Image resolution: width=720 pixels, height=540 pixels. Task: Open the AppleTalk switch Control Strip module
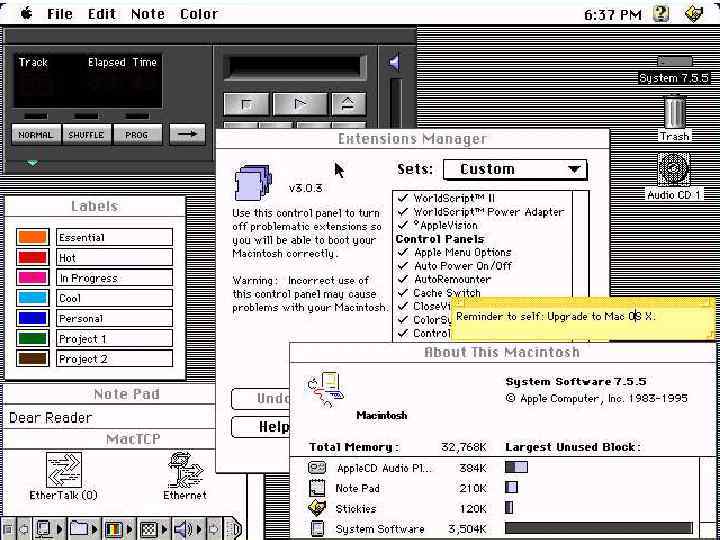48,529
